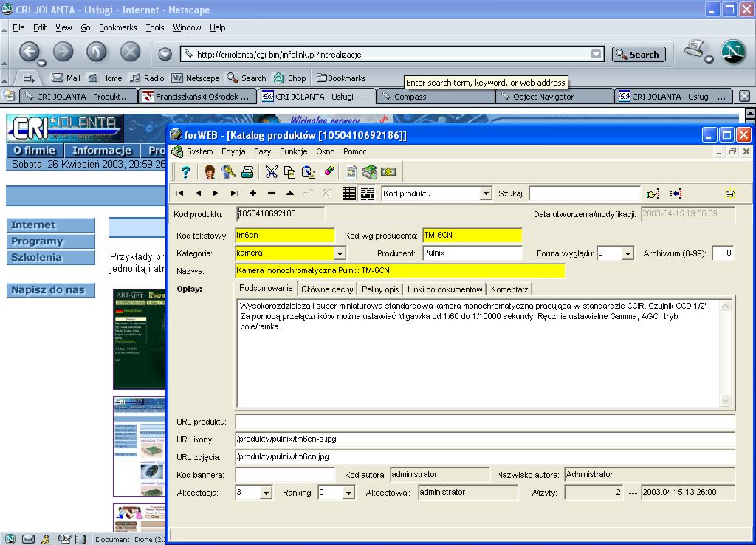Click in the Szukaj search field
This screenshot has height=545, width=756.
(x=585, y=193)
